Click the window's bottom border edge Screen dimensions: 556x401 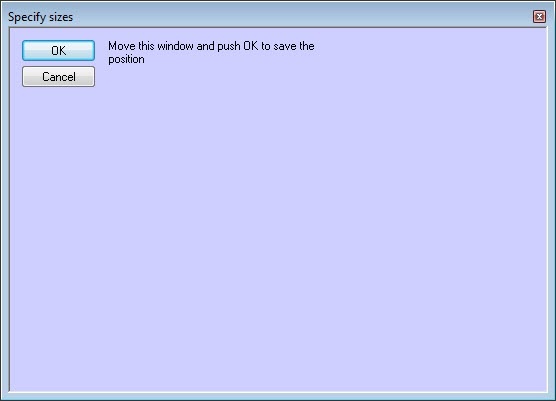(278, 397)
